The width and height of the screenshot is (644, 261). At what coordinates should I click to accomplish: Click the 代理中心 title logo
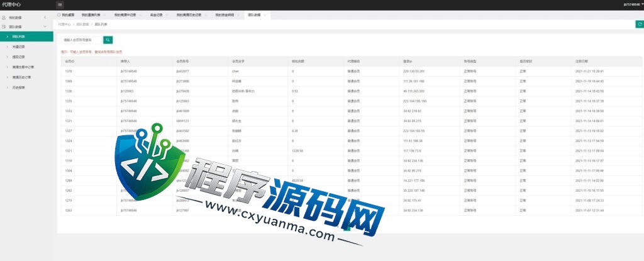click(x=11, y=4)
